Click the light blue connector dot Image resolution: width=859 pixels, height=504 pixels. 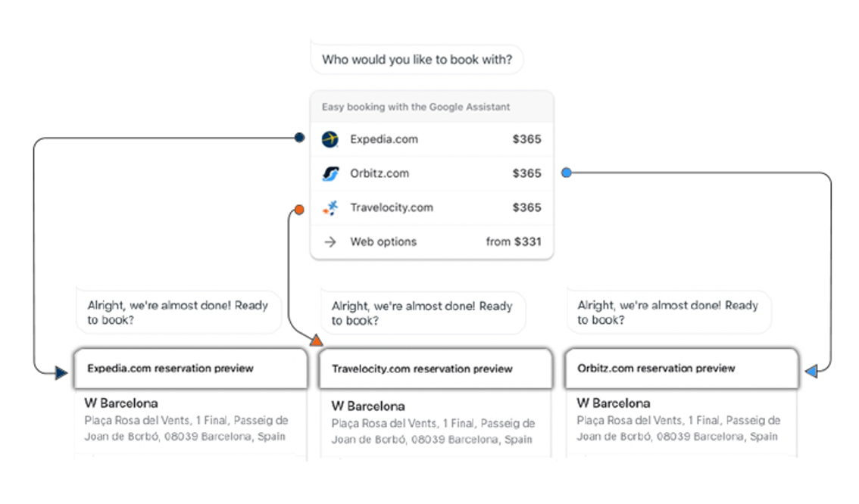pyautogui.click(x=566, y=173)
